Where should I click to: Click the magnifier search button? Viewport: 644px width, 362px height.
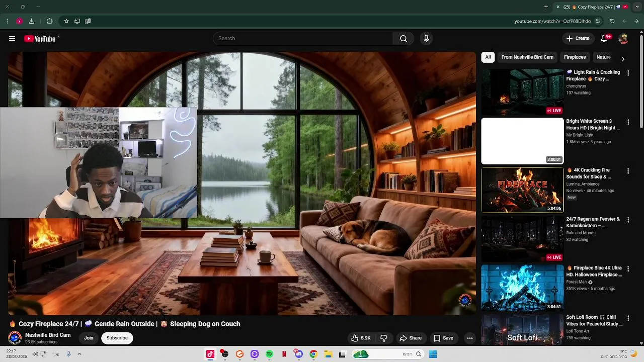(x=404, y=39)
